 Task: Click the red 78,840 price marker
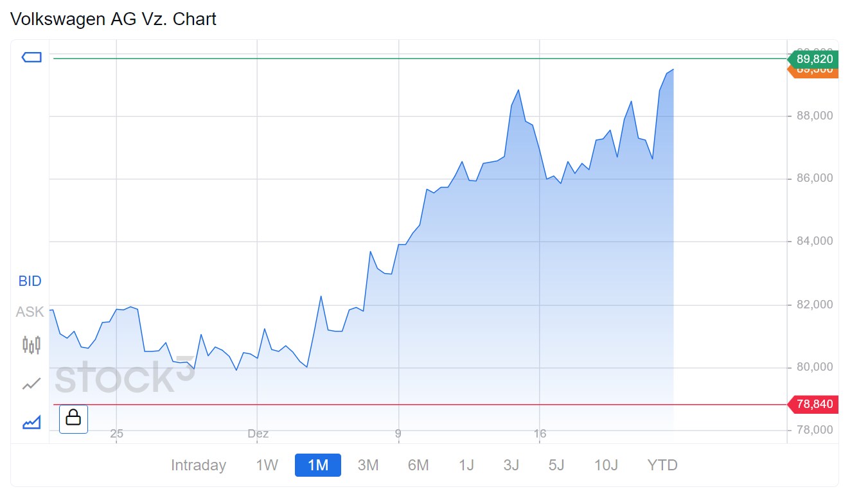[x=813, y=404]
